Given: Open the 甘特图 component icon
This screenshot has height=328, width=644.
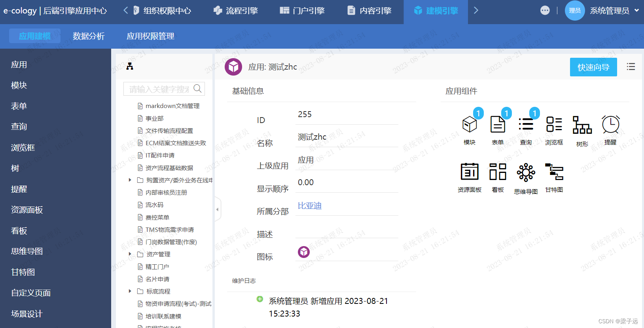Looking at the screenshot, I should (x=554, y=172).
